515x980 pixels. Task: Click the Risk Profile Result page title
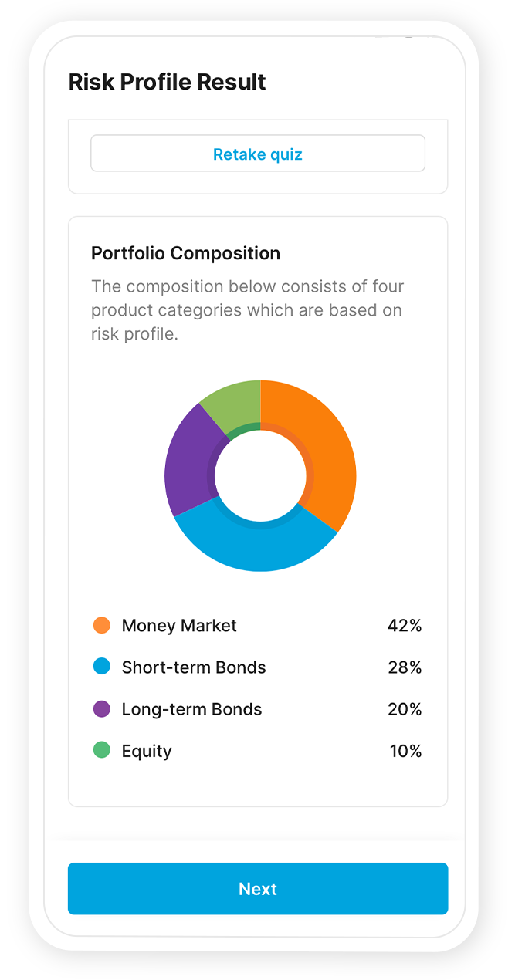coord(168,82)
